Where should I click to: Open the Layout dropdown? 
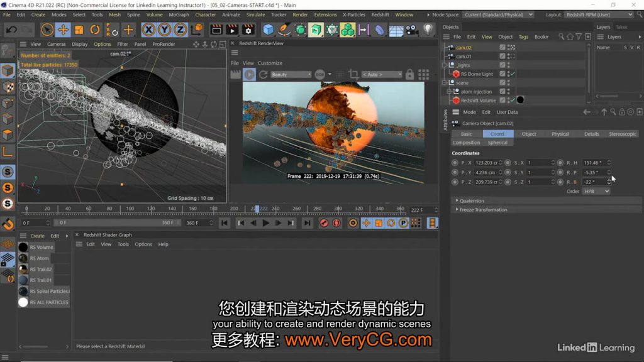[599, 15]
